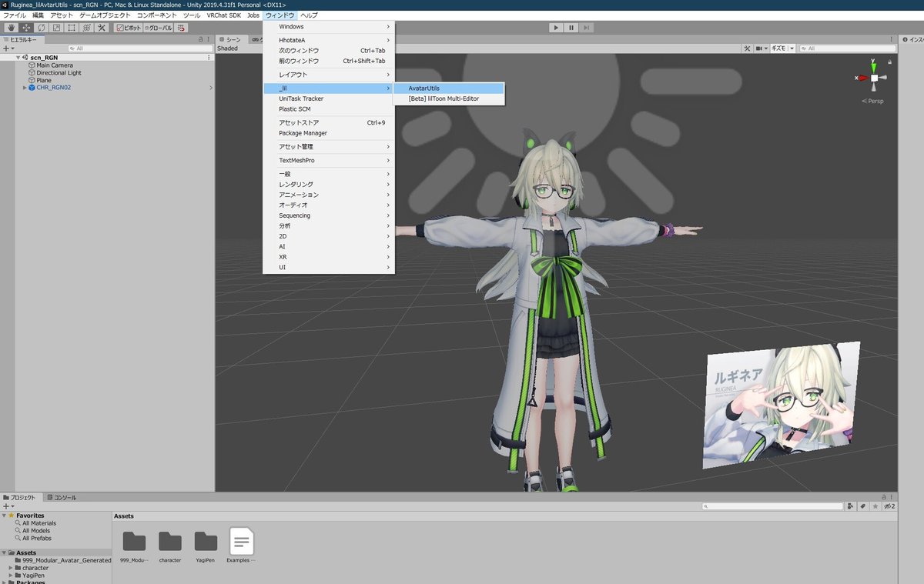
Task: Expand the character folder in the project tree
Action: click(11, 568)
